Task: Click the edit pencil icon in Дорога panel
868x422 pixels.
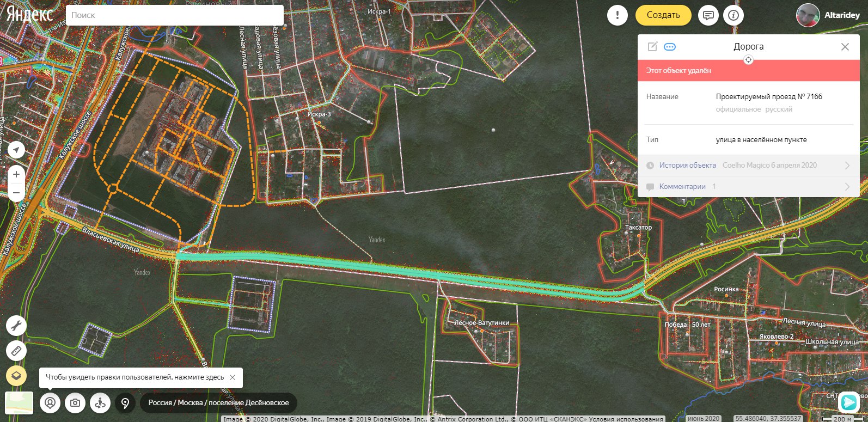Action: [652, 47]
